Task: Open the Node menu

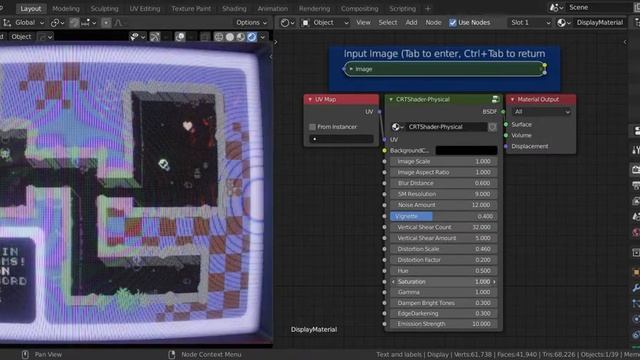Action: pyautogui.click(x=433, y=22)
